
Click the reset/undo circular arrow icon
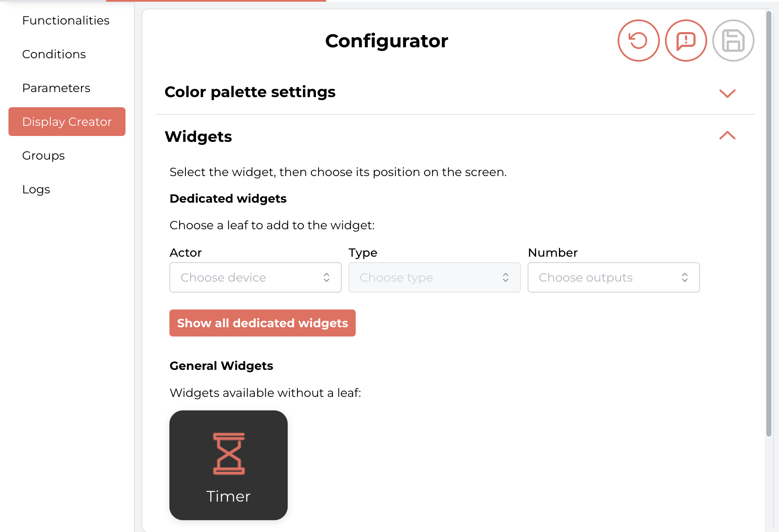pos(638,41)
